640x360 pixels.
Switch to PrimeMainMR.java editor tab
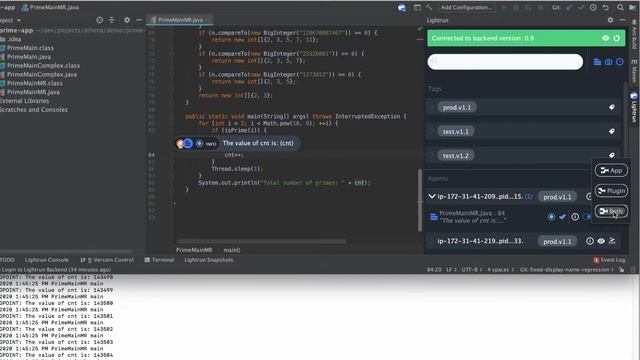[x=180, y=20]
